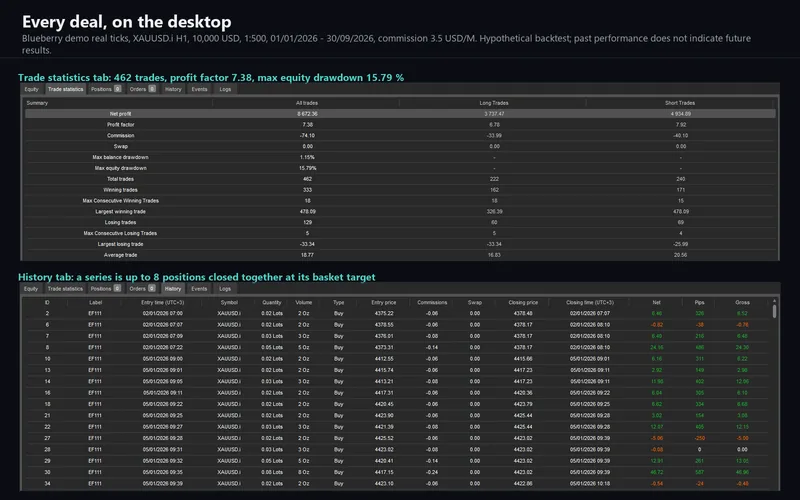Select the highlighted Net profit row
800x500 pixels.
[x=400, y=114]
